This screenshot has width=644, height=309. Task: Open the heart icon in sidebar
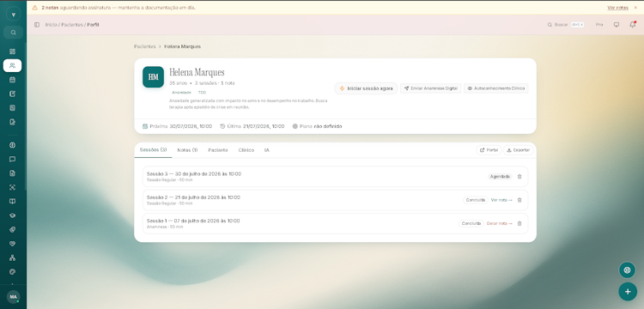[x=12, y=244]
